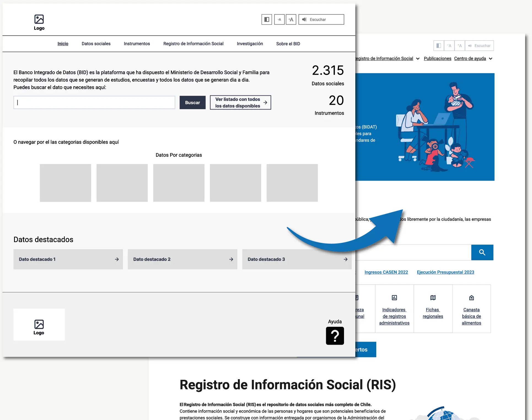Viewport: 532px width, 420px height.
Task: Click the Fichas regionales map icon
Action: [x=433, y=298]
